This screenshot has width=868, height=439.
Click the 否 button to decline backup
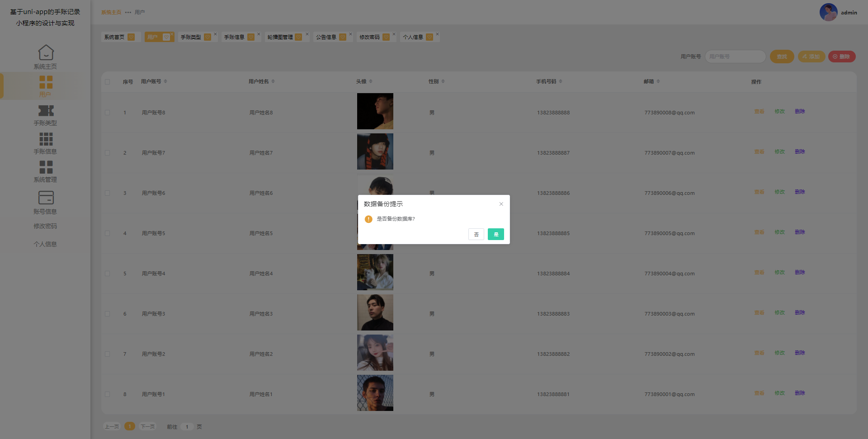click(476, 234)
